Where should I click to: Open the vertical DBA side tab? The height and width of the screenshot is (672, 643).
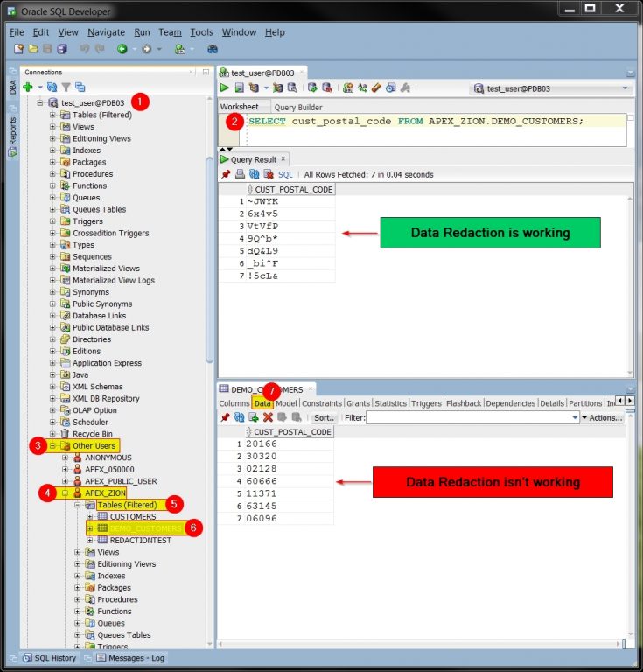[x=13, y=87]
